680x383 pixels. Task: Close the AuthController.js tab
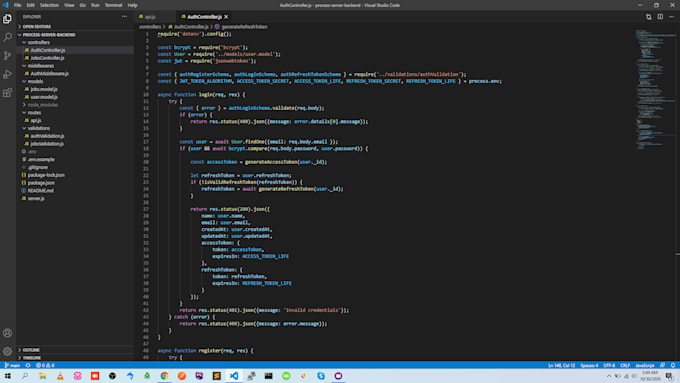pyautogui.click(x=226, y=17)
